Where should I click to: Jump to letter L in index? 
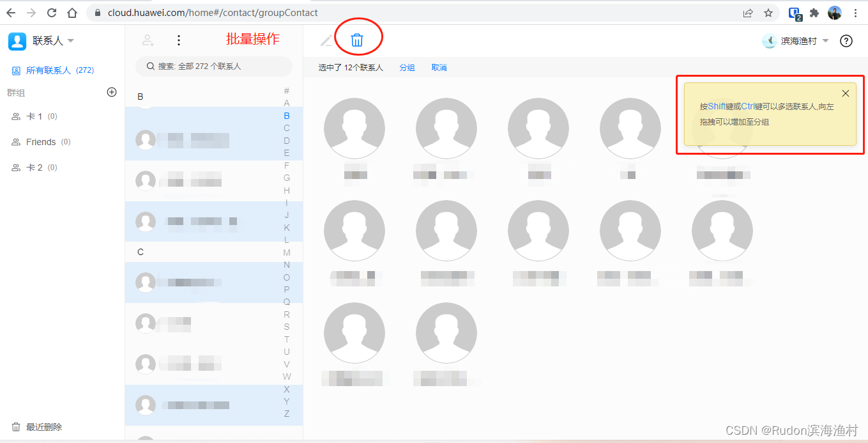click(x=287, y=240)
